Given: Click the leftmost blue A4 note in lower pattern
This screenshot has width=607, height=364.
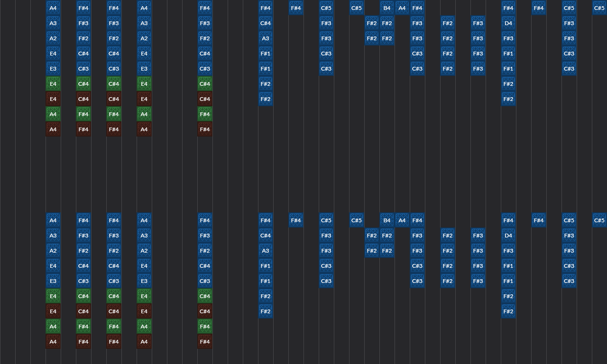Looking at the screenshot, I should click(53, 220).
